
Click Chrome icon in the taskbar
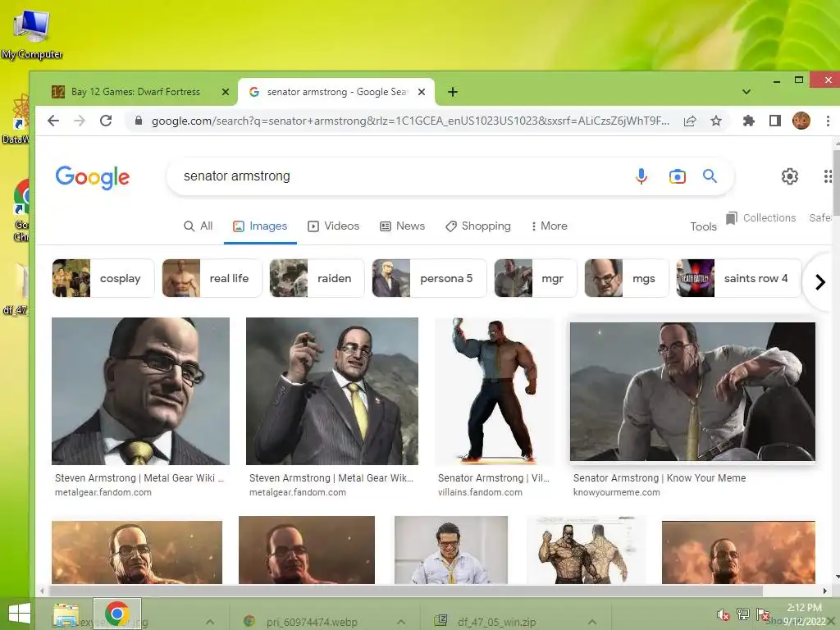click(x=116, y=614)
